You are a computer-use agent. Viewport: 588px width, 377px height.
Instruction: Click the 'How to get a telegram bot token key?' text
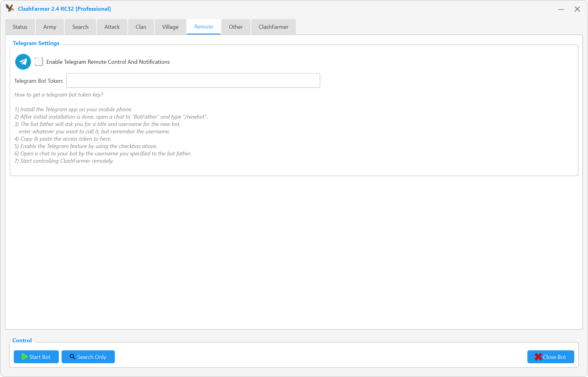59,95
